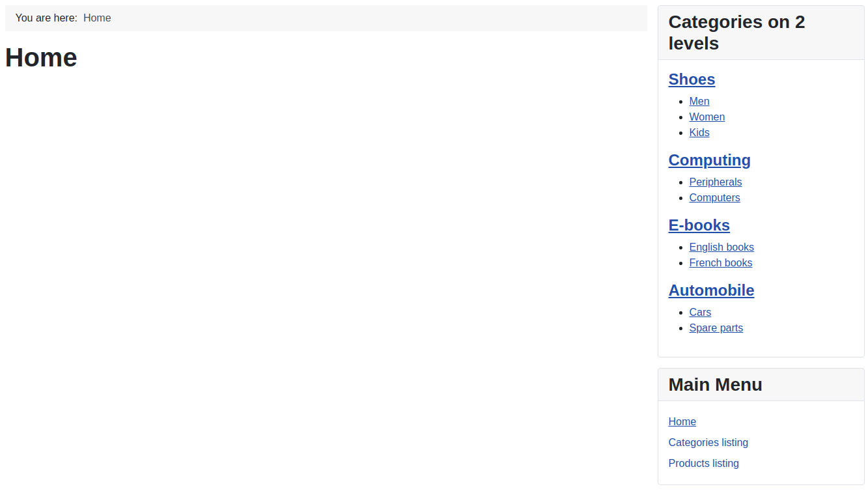Go to the Kids subcategory
Image resolution: width=868 pixels, height=491 pixels.
click(x=699, y=132)
